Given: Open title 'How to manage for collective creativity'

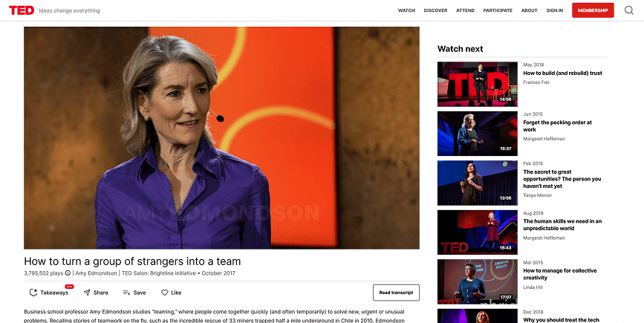Looking at the screenshot, I should [x=560, y=274].
